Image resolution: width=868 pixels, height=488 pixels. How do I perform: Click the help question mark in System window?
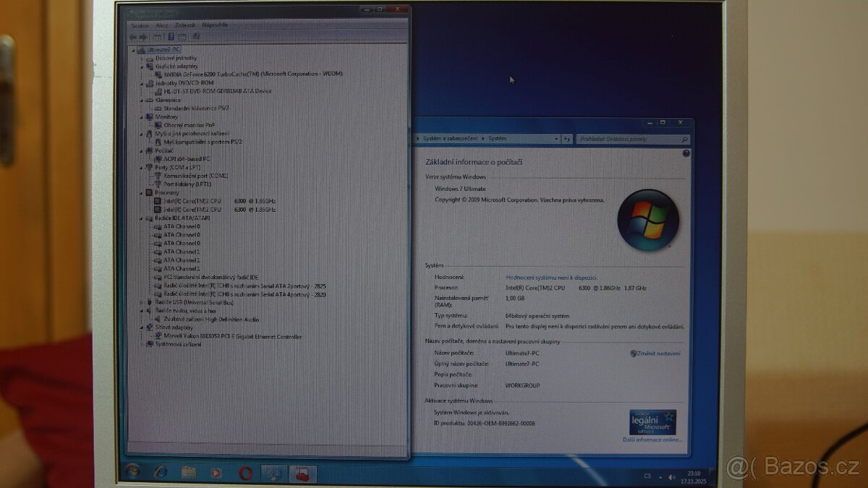tap(686, 153)
